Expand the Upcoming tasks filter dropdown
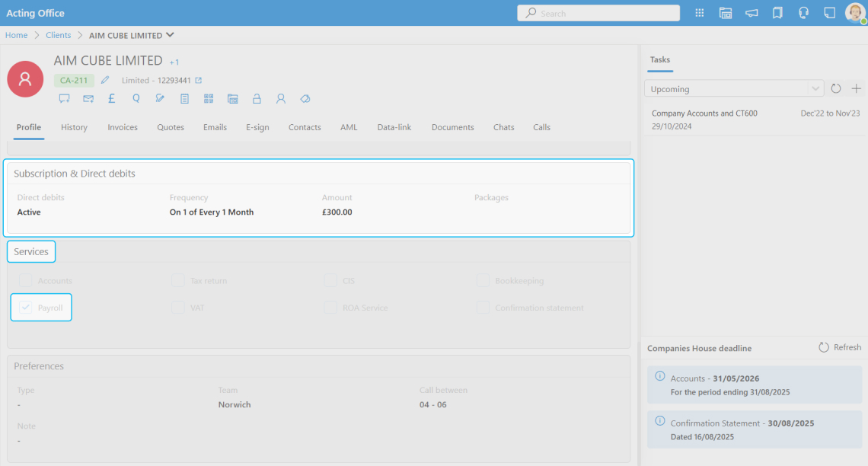Image resolution: width=868 pixels, height=466 pixels. click(x=815, y=88)
